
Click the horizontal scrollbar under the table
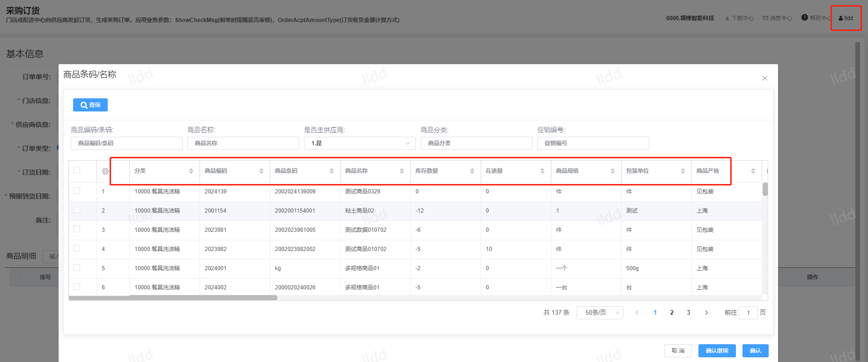(173, 298)
